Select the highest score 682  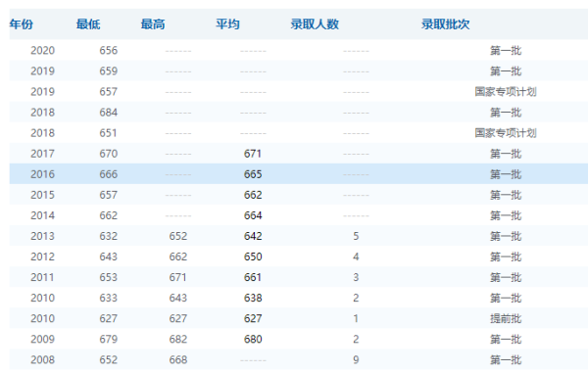[177, 339]
